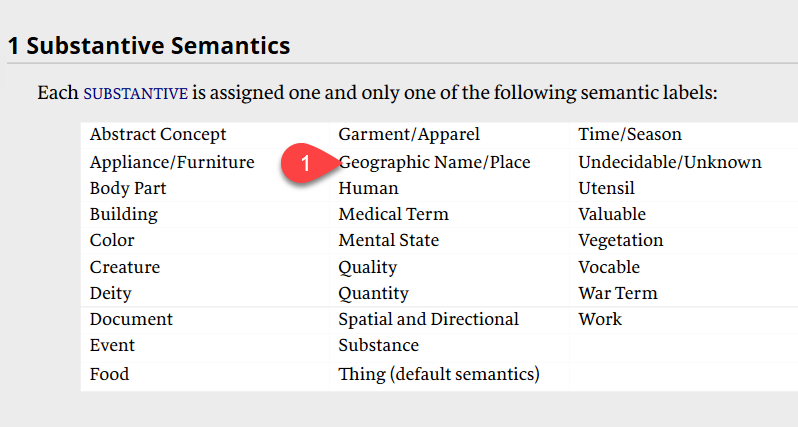Click the Undecidable/Unknown label
Viewport: 798px width, 427px height.
point(670,162)
